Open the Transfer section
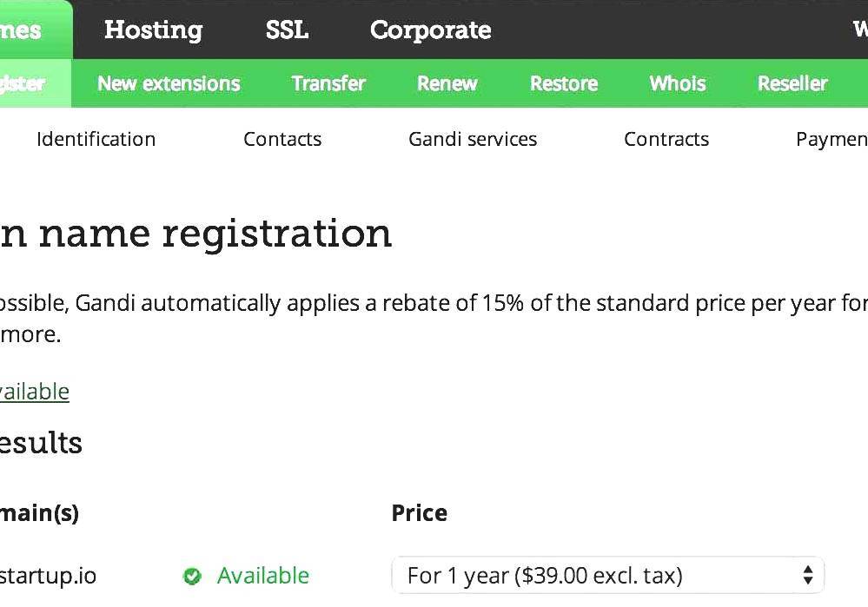Image resolution: width=868 pixels, height=607 pixels. click(x=328, y=83)
